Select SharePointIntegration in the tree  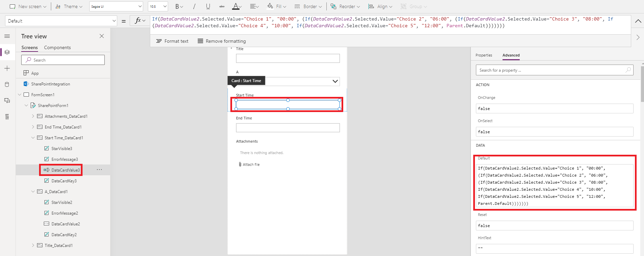(x=47, y=84)
